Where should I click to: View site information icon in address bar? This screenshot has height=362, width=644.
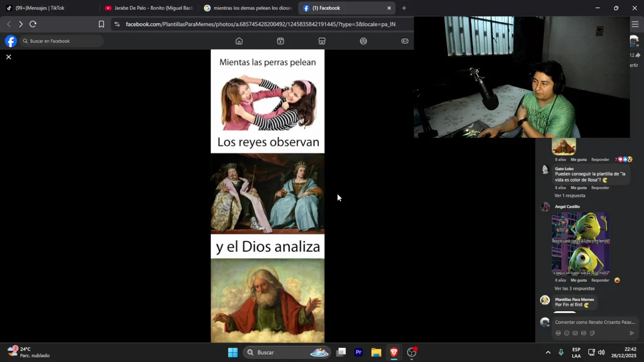click(x=117, y=24)
